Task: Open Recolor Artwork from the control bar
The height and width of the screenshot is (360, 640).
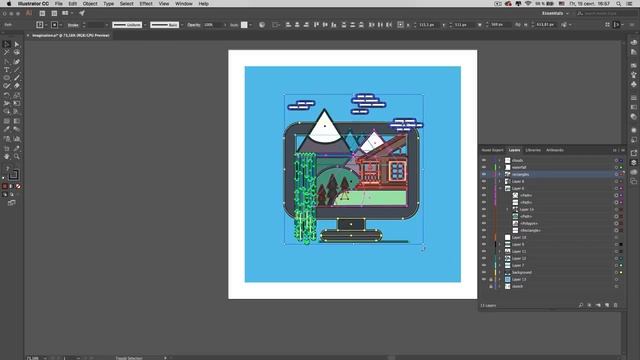Action: [x=262, y=25]
